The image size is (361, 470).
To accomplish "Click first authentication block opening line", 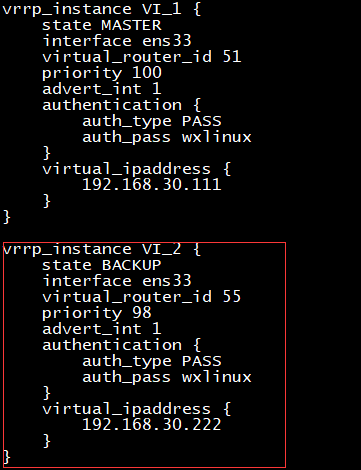I will click(x=122, y=105).
